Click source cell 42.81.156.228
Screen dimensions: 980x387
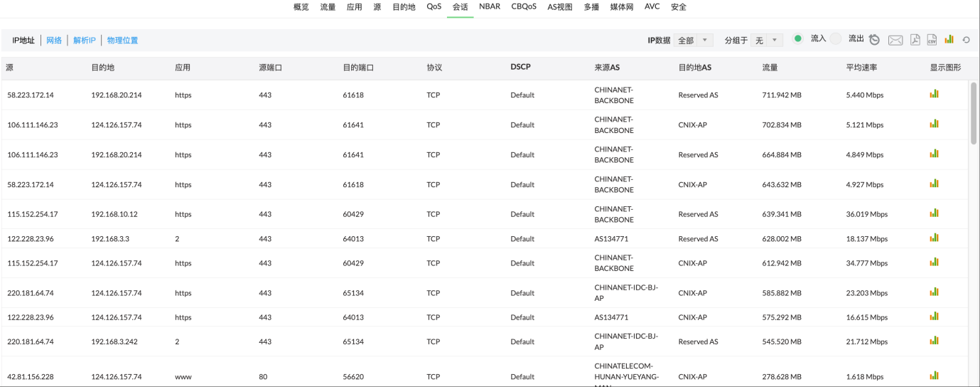tap(30, 377)
